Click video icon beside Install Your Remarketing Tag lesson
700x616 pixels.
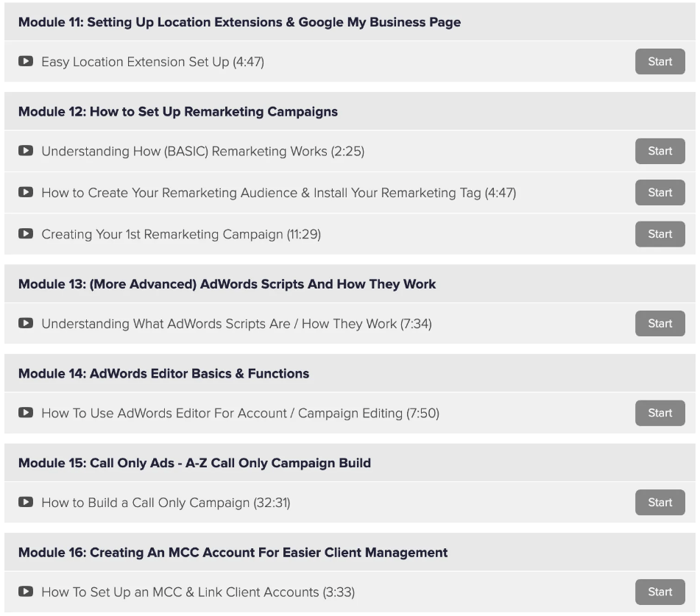26,193
